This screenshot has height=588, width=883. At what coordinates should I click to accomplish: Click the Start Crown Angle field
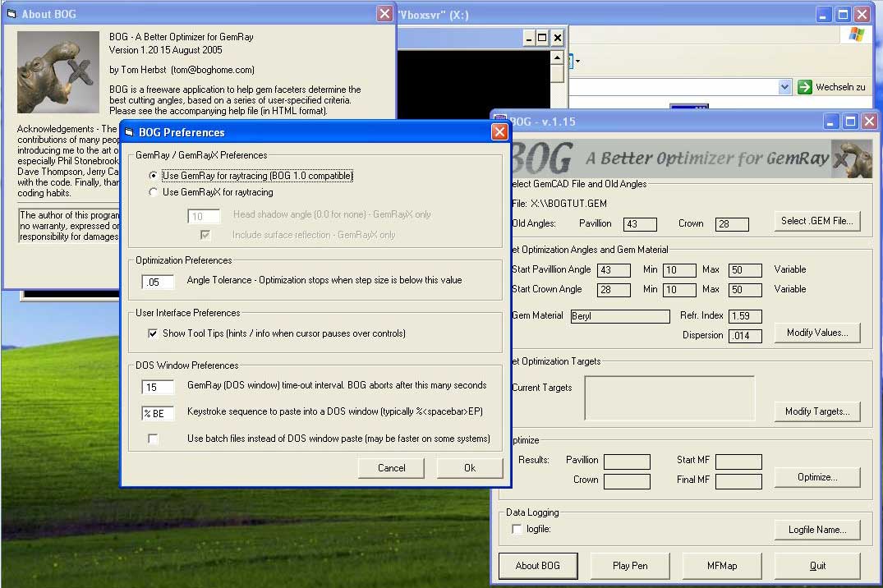[614, 290]
